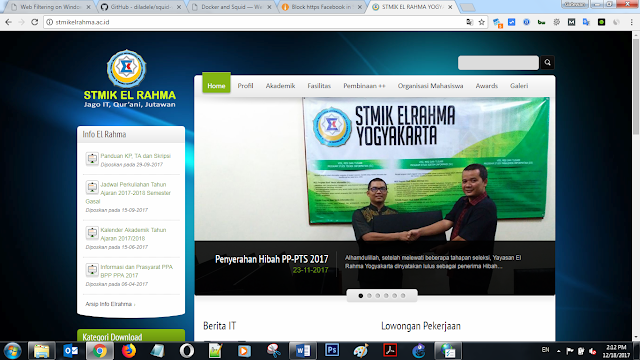The image size is (640, 360).
Task: Open the Fasilitas menu item
Action: (319, 86)
